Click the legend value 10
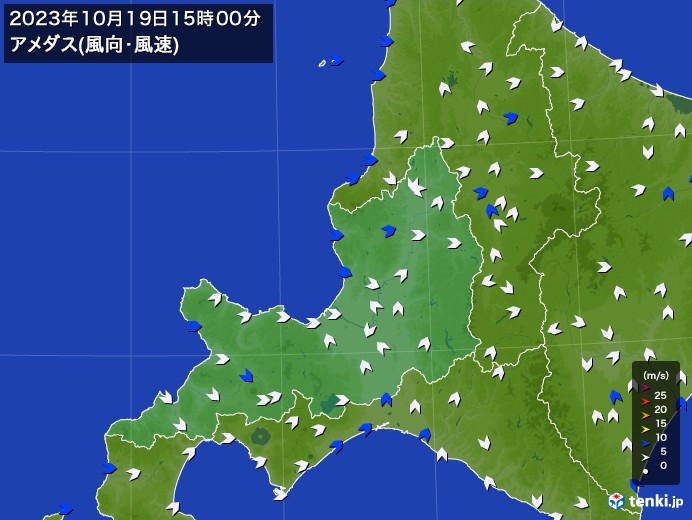Viewport: 692px width, 520px height. (x=661, y=437)
